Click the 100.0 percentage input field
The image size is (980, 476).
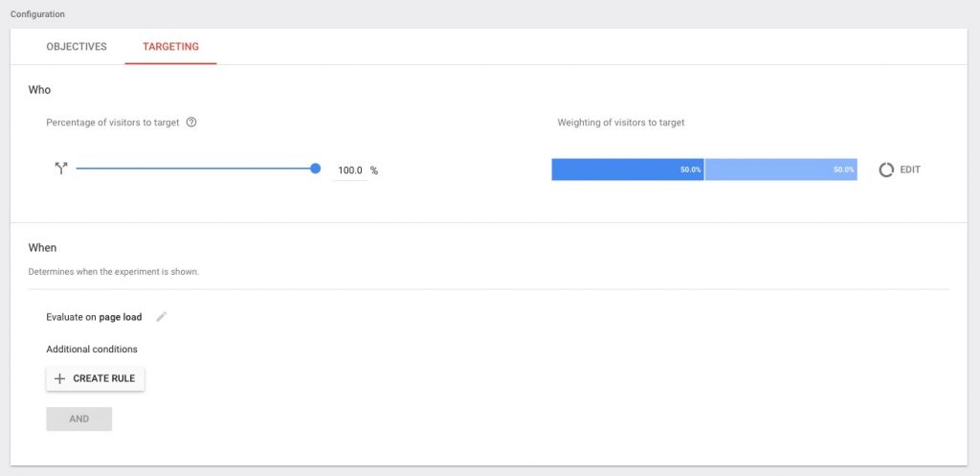[350, 170]
